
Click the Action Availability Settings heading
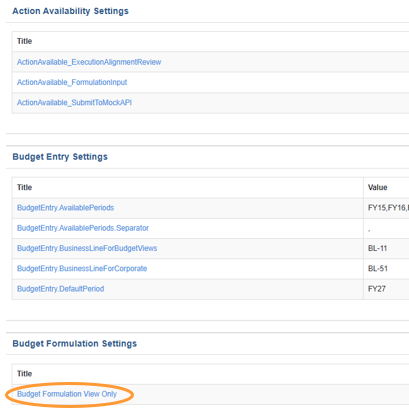tap(70, 11)
